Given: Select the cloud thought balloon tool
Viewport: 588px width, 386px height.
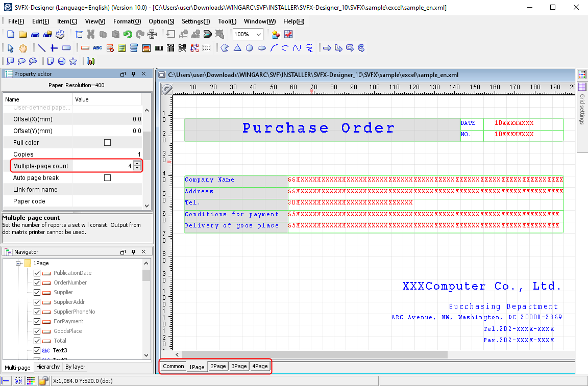Looking at the screenshot, I should [33, 61].
